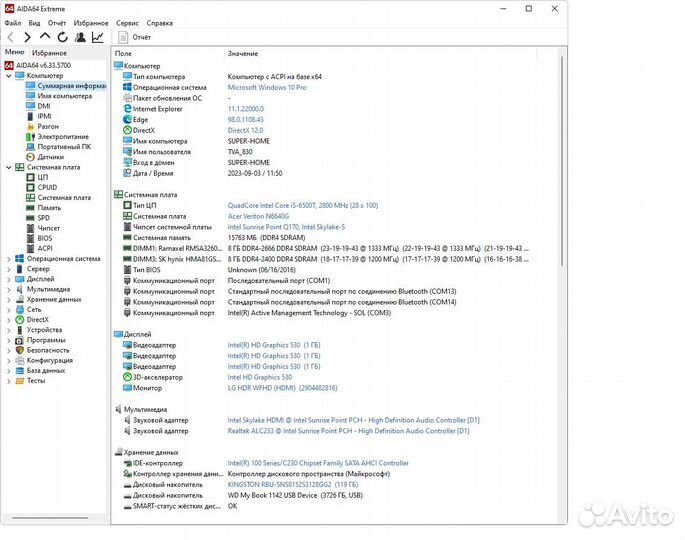Viewport: 685px width, 540px height.
Task: Open the Разгон tree item
Action: click(x=42, y=126)
